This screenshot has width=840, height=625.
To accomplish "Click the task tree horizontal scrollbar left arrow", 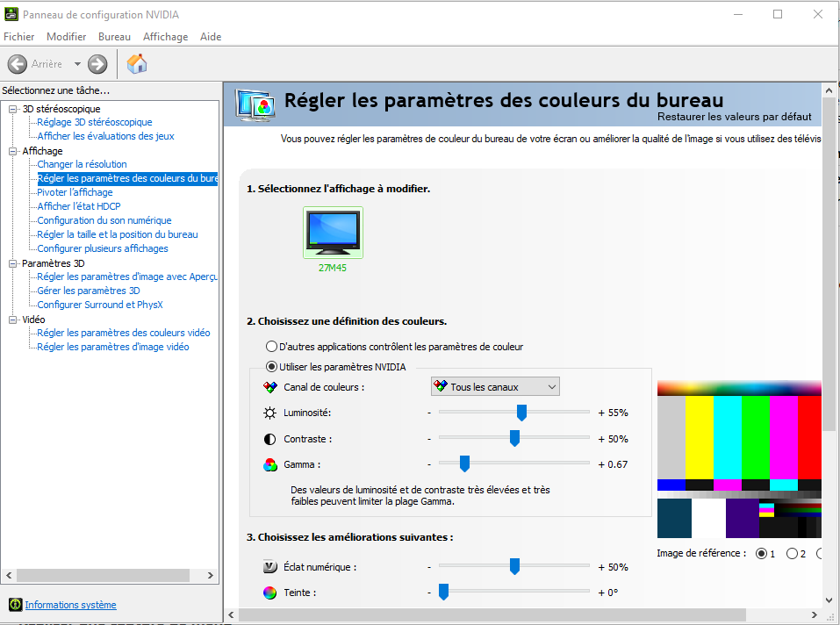I will tap(9, 575).
